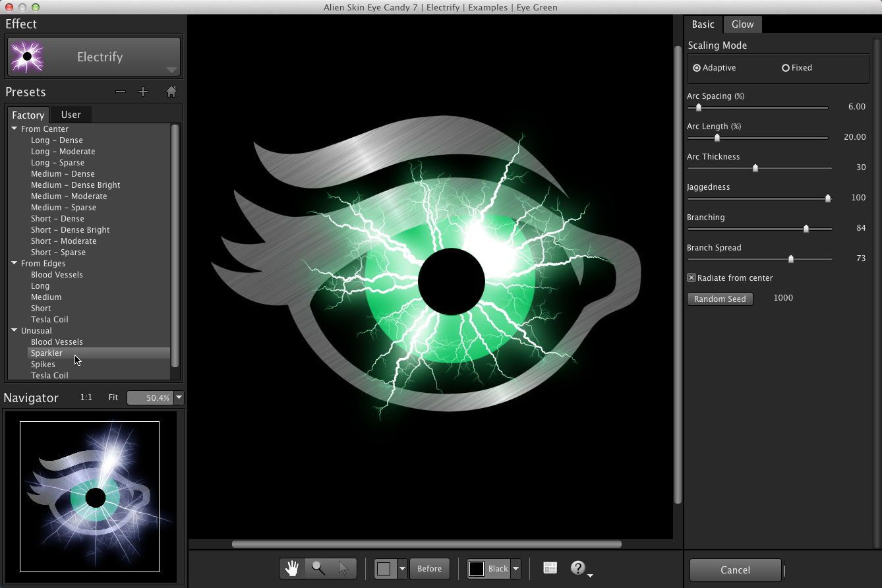Cancel the Electrify effect

(x=735, y=570)
